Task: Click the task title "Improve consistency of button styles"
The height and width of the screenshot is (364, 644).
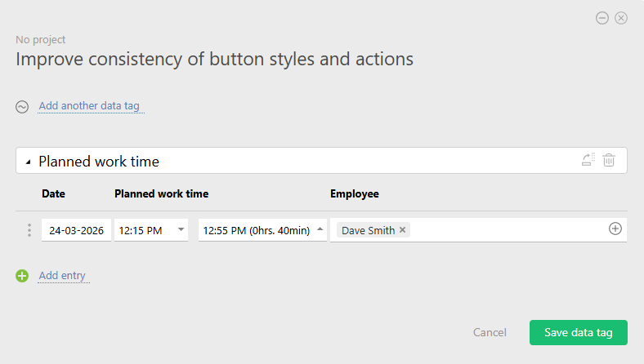Action: 214,59
